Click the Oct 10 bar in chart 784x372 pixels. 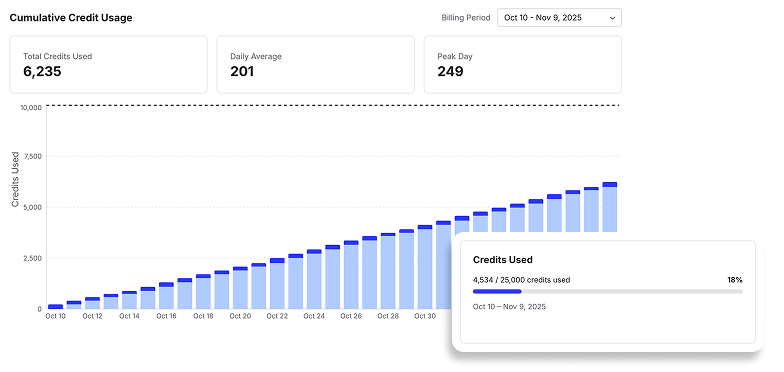tap(56, 306)
